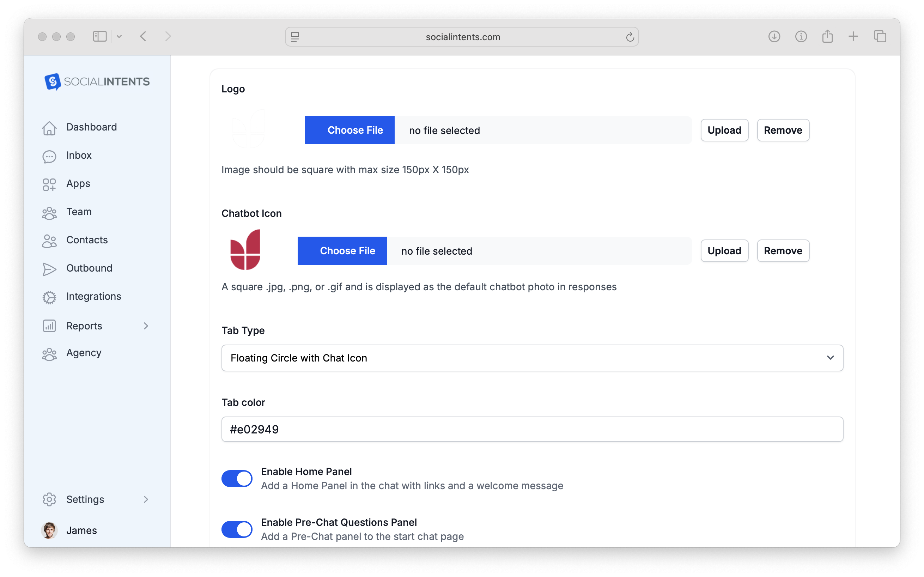The width and height of the screenshot is (924, 577).
Task: Remove the Chatbot Icon image
Action: pos(783,251)
